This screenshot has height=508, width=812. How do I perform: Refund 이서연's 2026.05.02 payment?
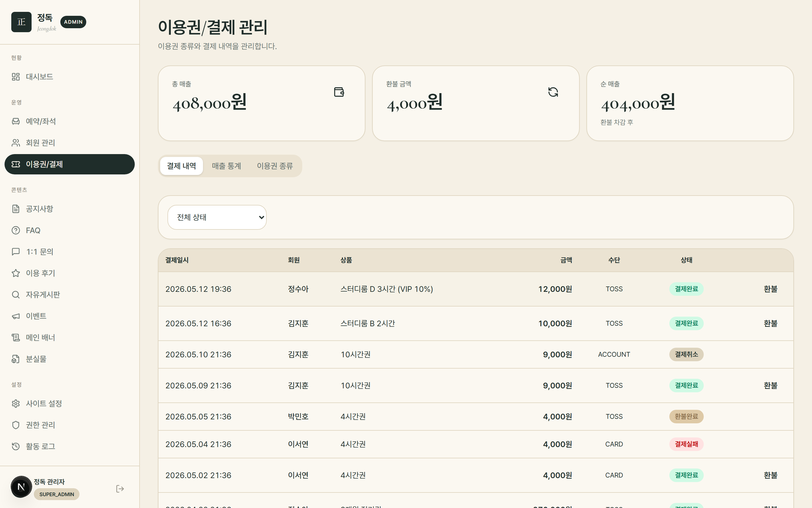770,476
